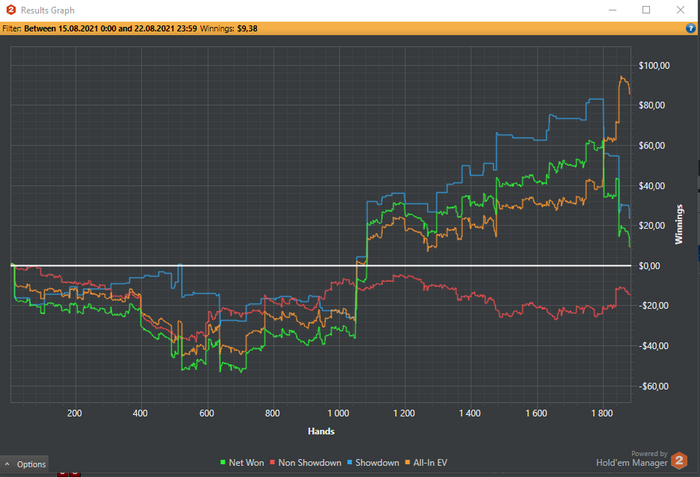Click the Options caret arrow
The height and width of the screenshot is (477, 700).
coord(7,464)
